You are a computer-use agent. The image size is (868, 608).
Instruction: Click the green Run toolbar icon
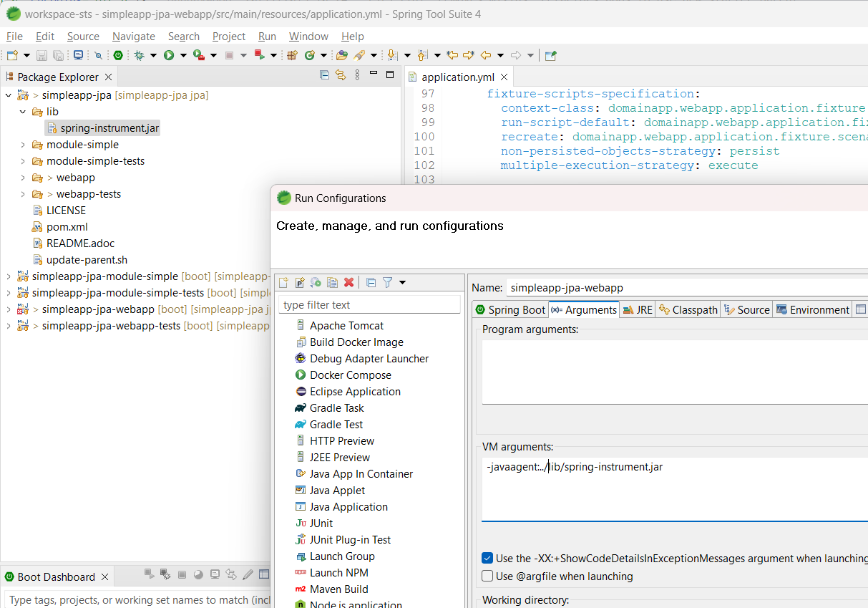(x=169, y=55)
